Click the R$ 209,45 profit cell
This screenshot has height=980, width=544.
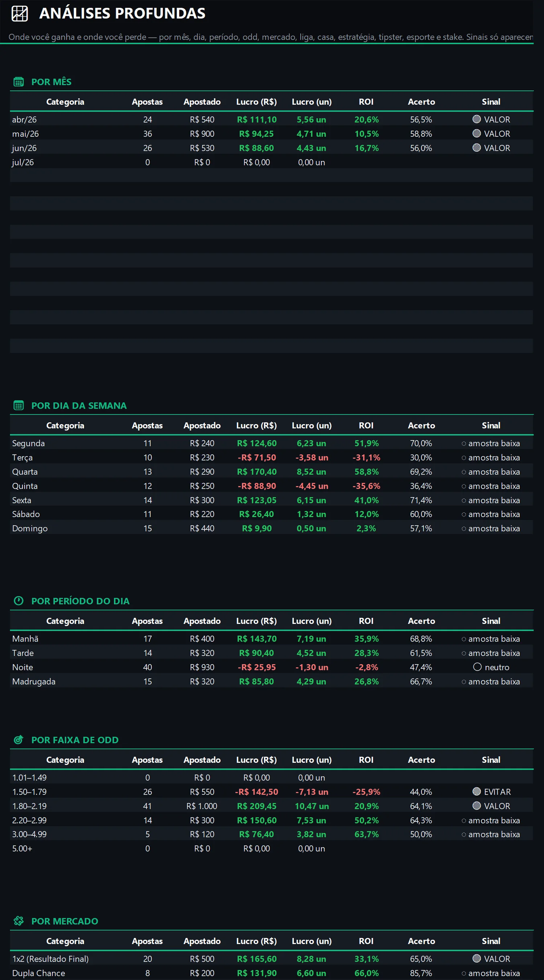coord(257,806)
